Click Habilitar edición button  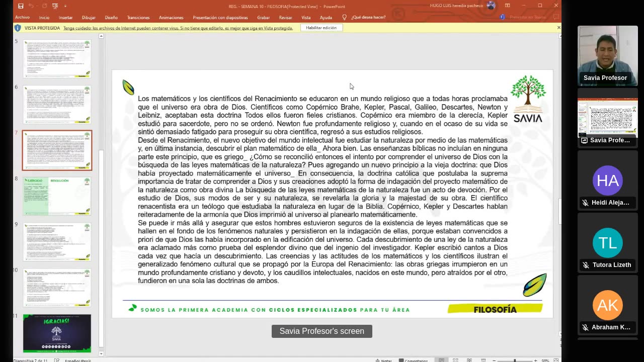[x=321, y=28]
